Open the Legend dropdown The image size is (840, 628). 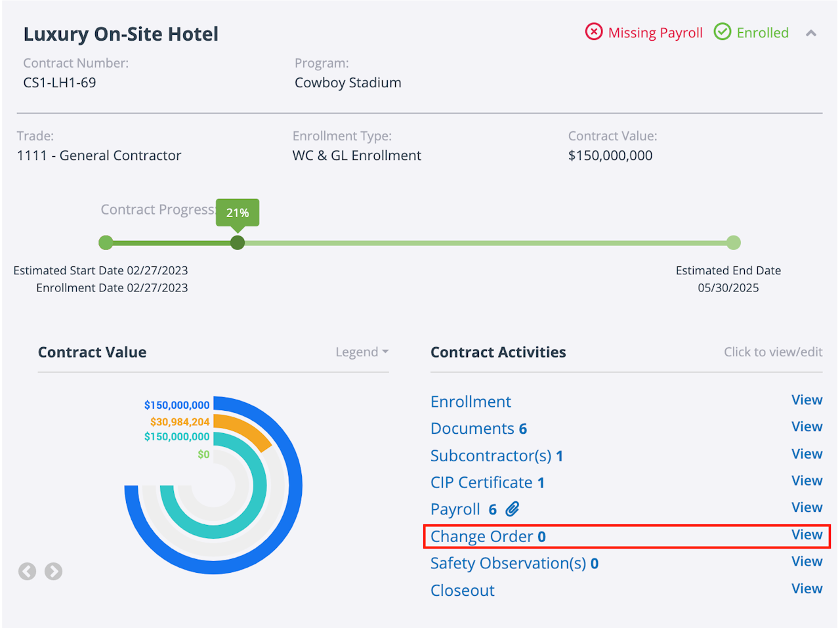362,352
